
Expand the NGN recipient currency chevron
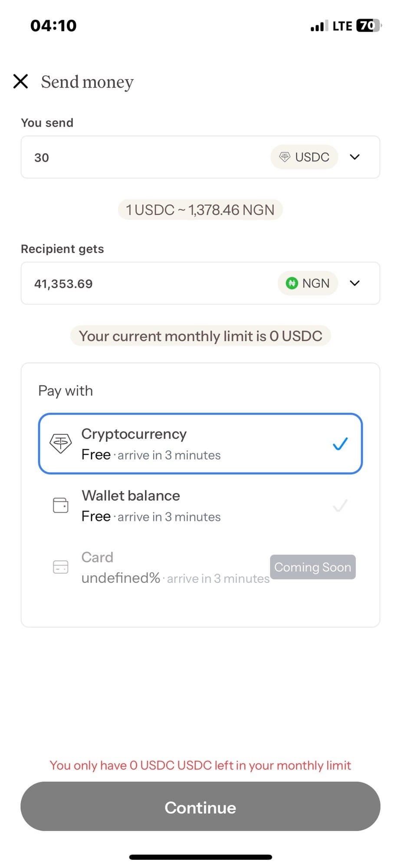click(355, 283)
